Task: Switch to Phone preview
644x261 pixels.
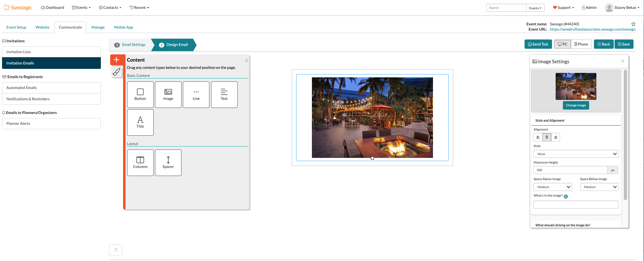Action: [581, 44]
